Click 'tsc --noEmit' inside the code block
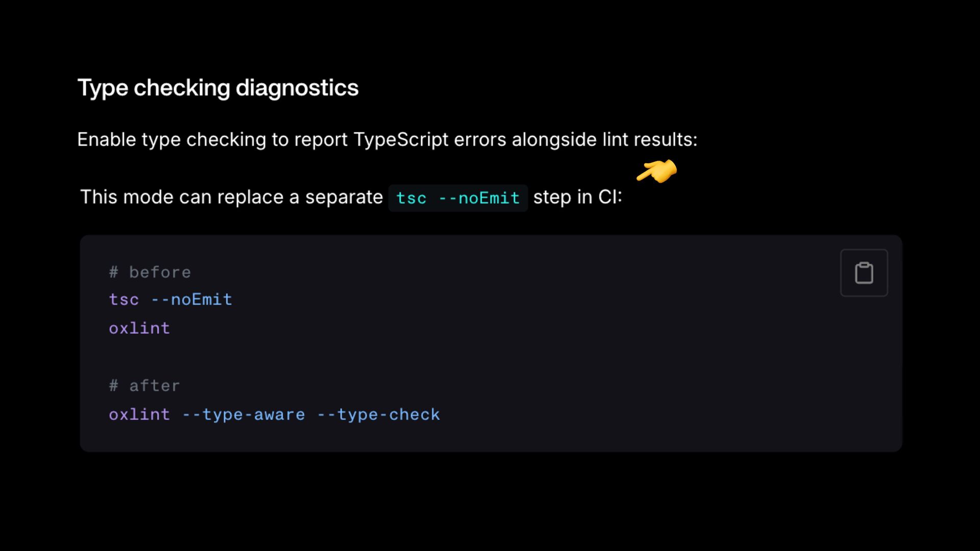 (x=170, y=299)
